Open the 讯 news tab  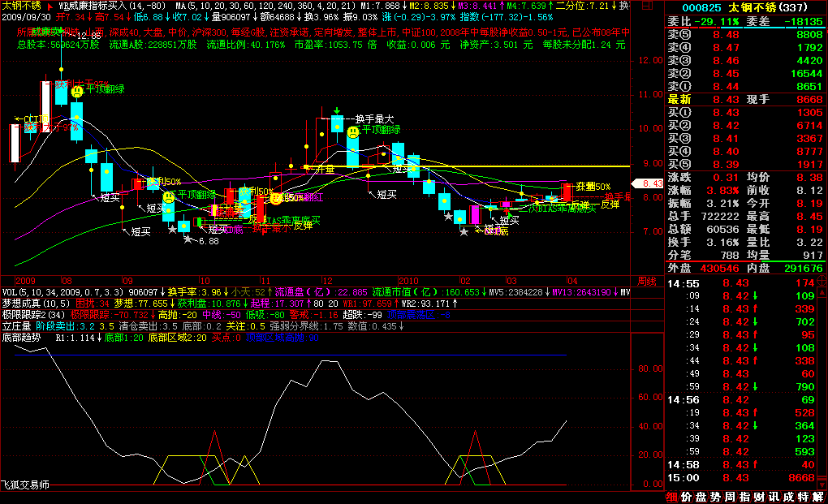click(774, 497)
